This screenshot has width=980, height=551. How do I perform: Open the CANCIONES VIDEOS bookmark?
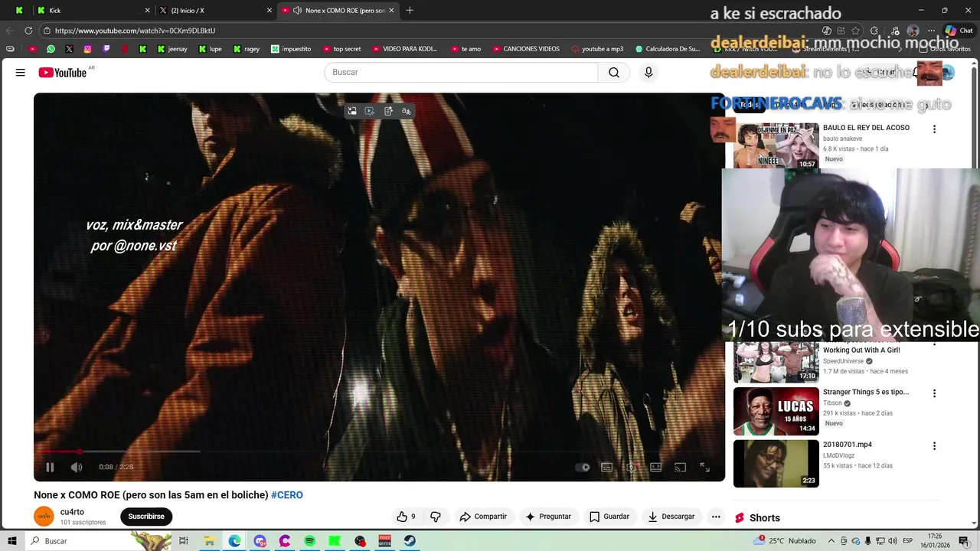525,49
